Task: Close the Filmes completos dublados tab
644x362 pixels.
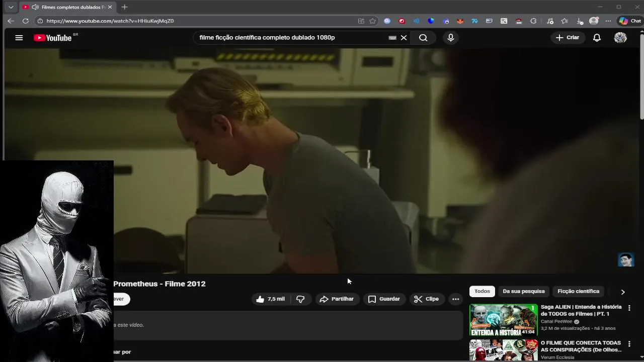Action: (110, 7)
